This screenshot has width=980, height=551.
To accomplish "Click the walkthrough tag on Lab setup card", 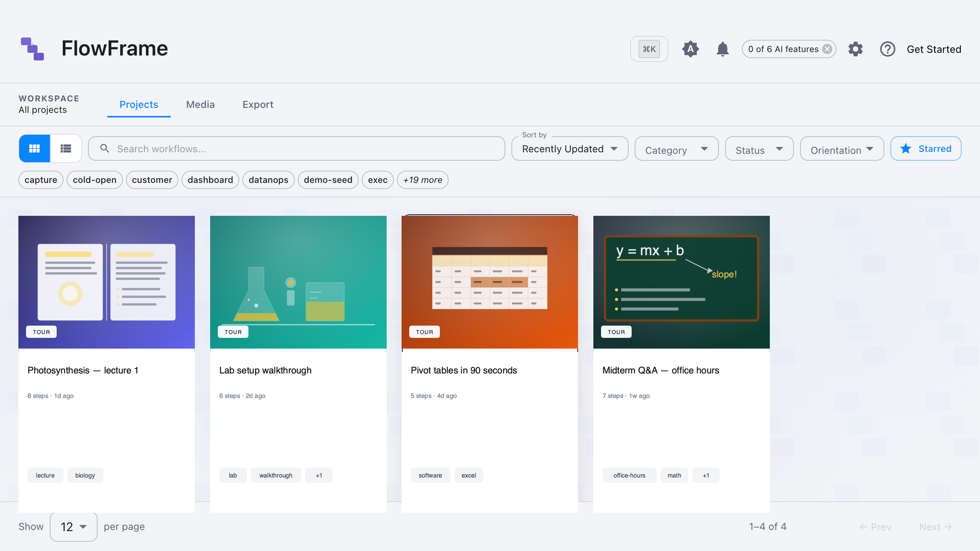I will 276,475.
